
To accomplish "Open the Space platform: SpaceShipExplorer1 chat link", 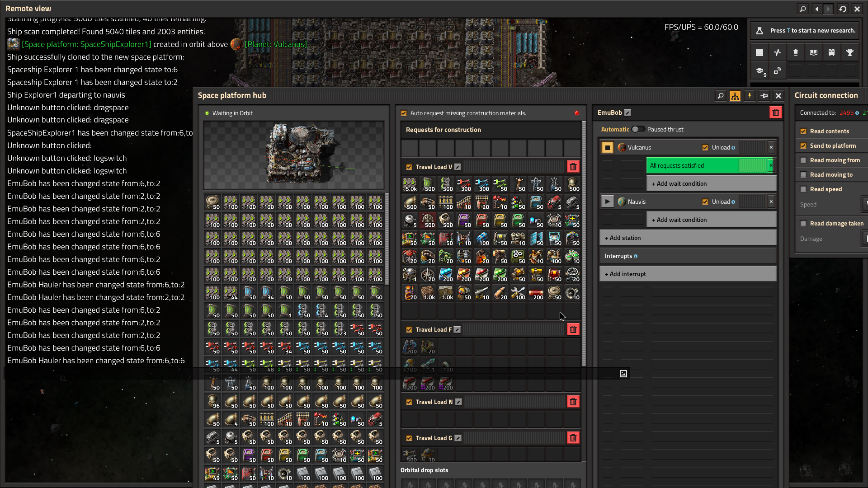I will tap(86, 44).
